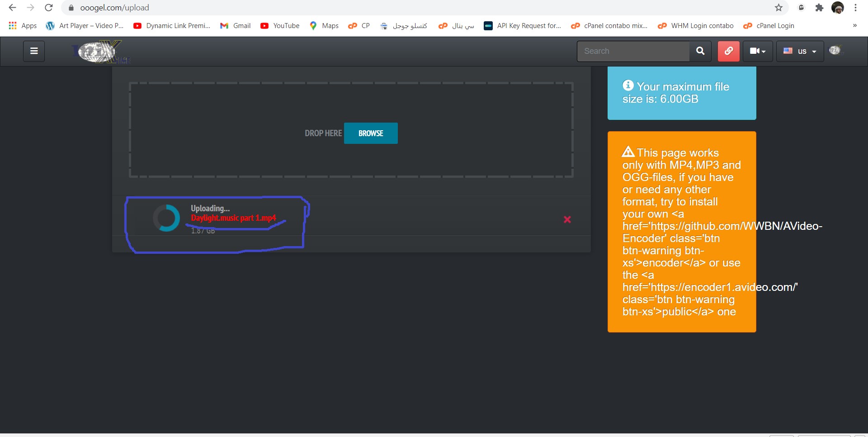Click the circular upload progress spinner
The width and height of the screenshot is (868, 437).
tap(166, 218)
